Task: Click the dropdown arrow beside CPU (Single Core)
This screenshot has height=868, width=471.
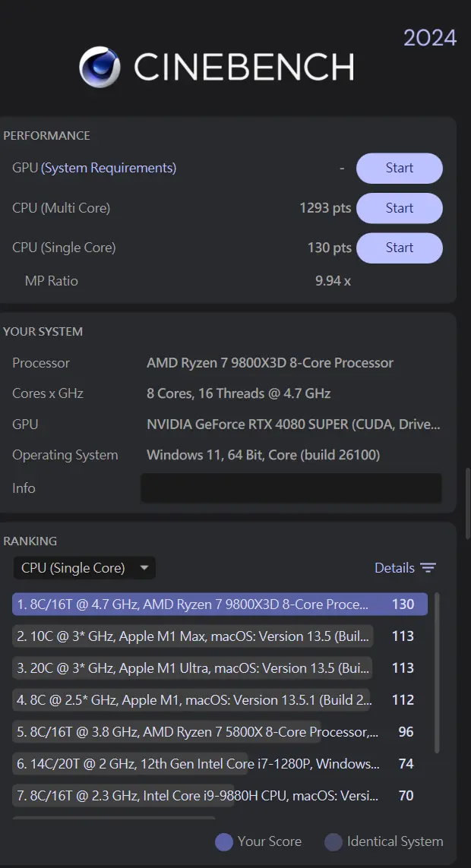Action: [144, 568]
